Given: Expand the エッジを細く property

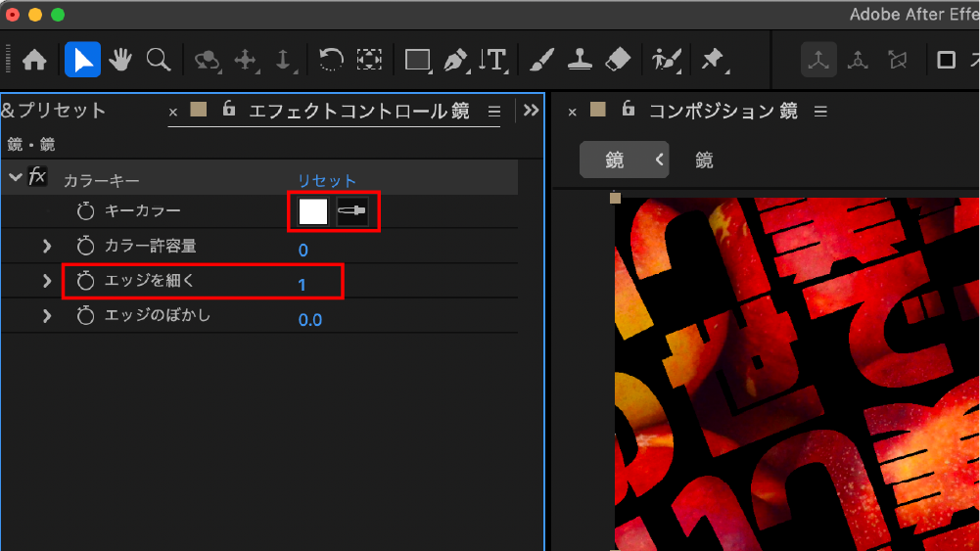Looking at the screenshot, I should pos(47,281).
